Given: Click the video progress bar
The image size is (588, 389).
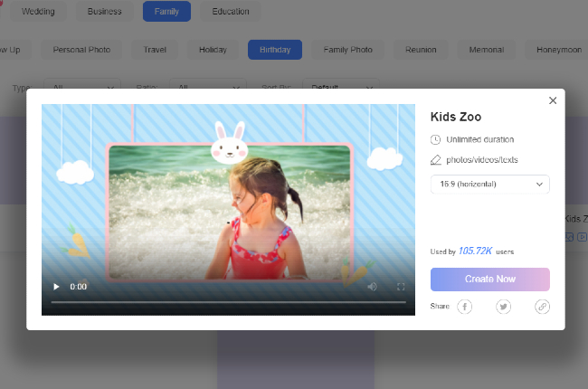Looking at the screenshot, I should click(228, 302).
